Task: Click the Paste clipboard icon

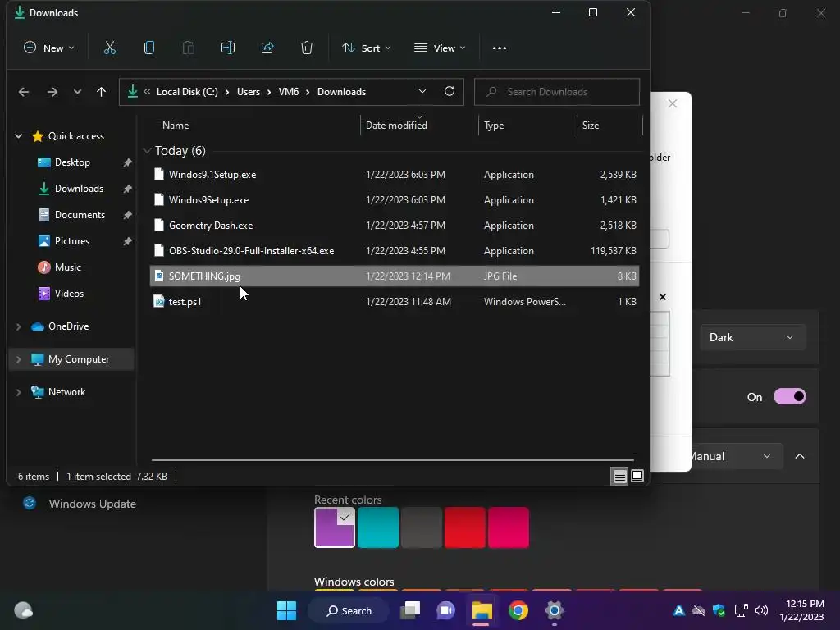Action: point(188,48)
